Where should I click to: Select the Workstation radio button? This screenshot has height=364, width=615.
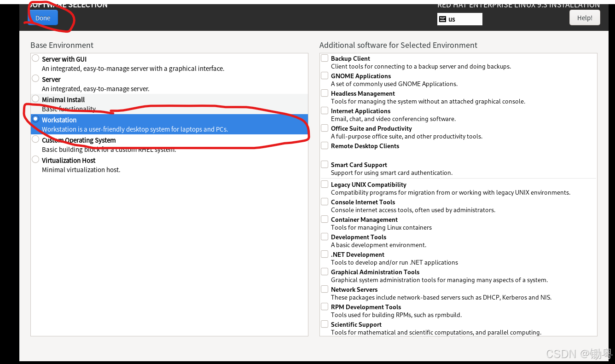[35, 119]
